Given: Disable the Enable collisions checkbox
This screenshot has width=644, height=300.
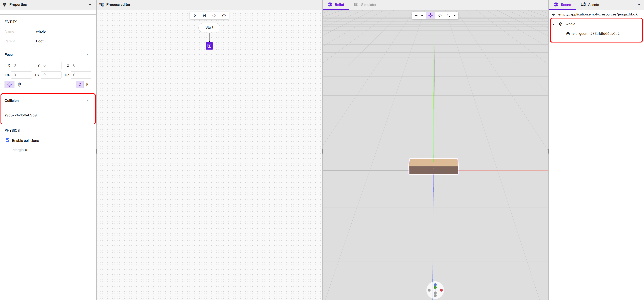Looking at the screenshot, I should (x=8, y=140).
